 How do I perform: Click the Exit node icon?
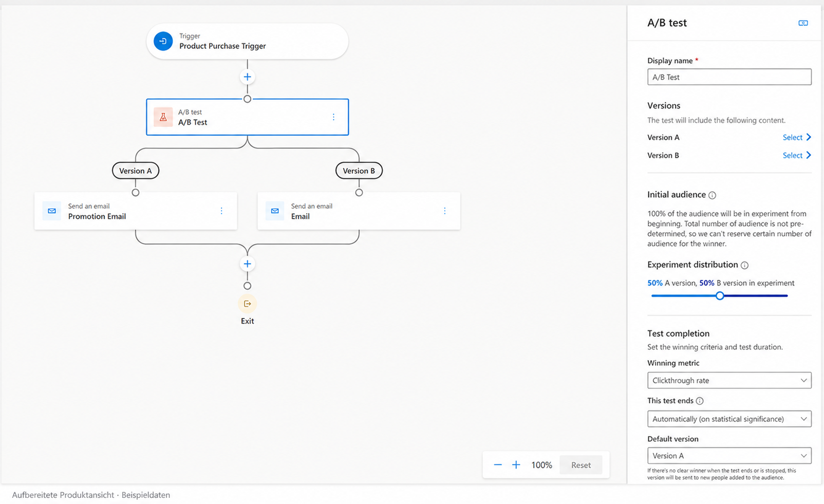(247, 304)
